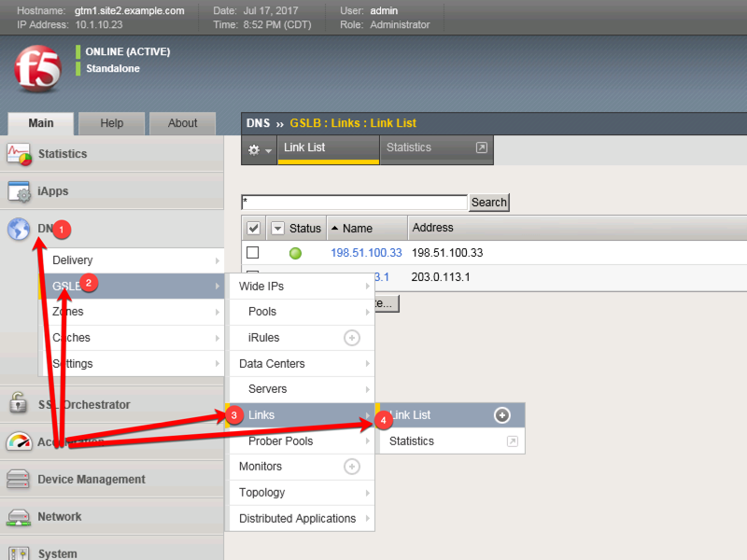Open the Topology menu entry
The image size is (747, 560).
(x=302, y=493)
